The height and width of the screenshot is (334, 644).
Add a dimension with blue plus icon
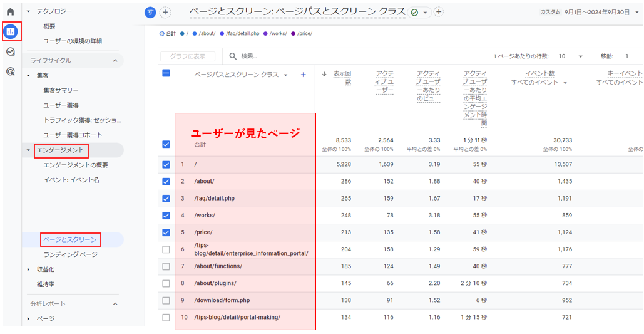(x=304, y=75)
